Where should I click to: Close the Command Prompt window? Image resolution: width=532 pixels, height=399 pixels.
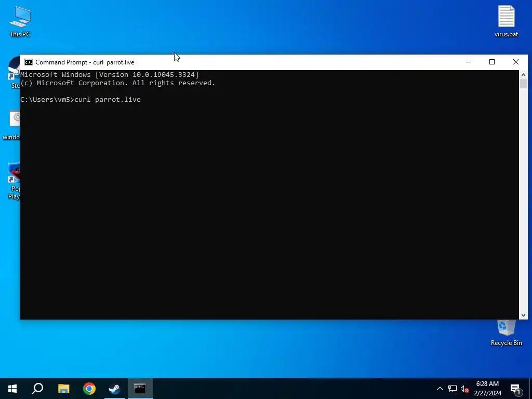(x=516, y=62)
